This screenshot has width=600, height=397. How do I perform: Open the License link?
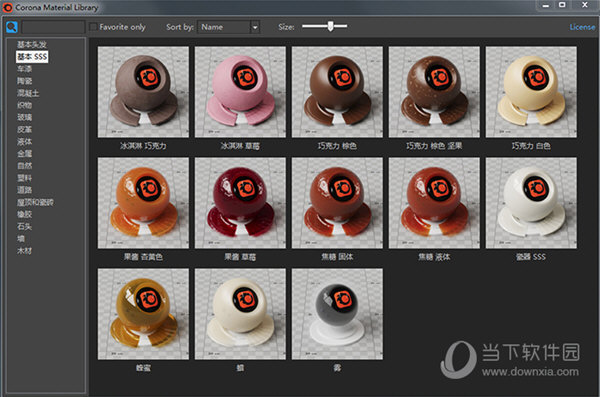(582, 27)
